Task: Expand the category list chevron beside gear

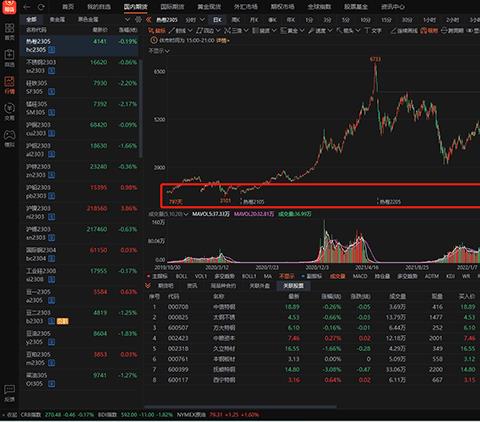Action: tap(127, 20)
